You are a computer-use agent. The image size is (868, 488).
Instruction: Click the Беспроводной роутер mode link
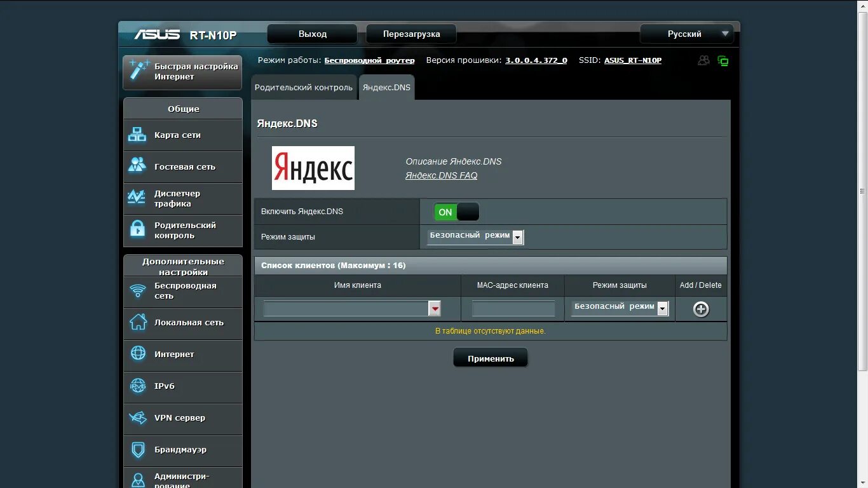[x=369, y=60]
